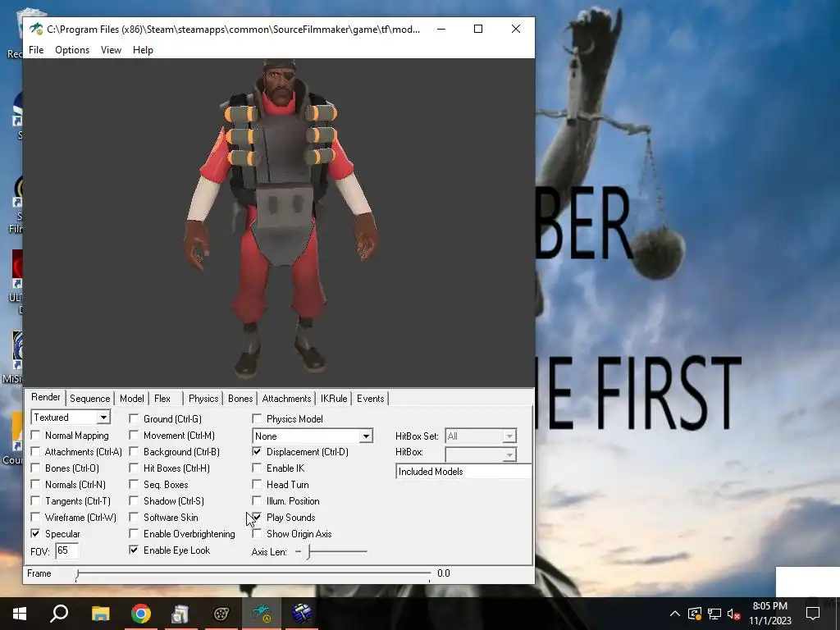This screenshot has width=840, height=630.
Task: Open the network status tray icon
Action: [714, 614]
